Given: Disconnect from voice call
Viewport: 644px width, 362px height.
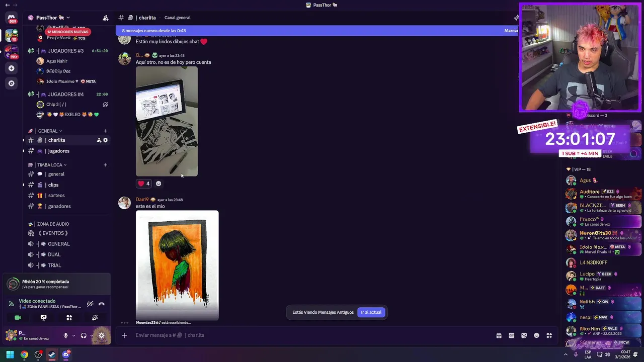Looking at the screenshot, I should click(102, 304).
